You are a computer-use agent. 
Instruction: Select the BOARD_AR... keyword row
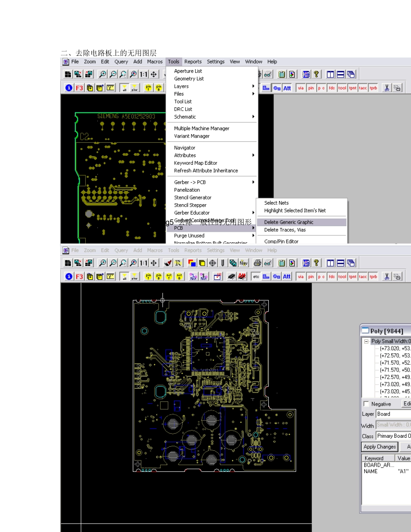click(x=386, y=465)
